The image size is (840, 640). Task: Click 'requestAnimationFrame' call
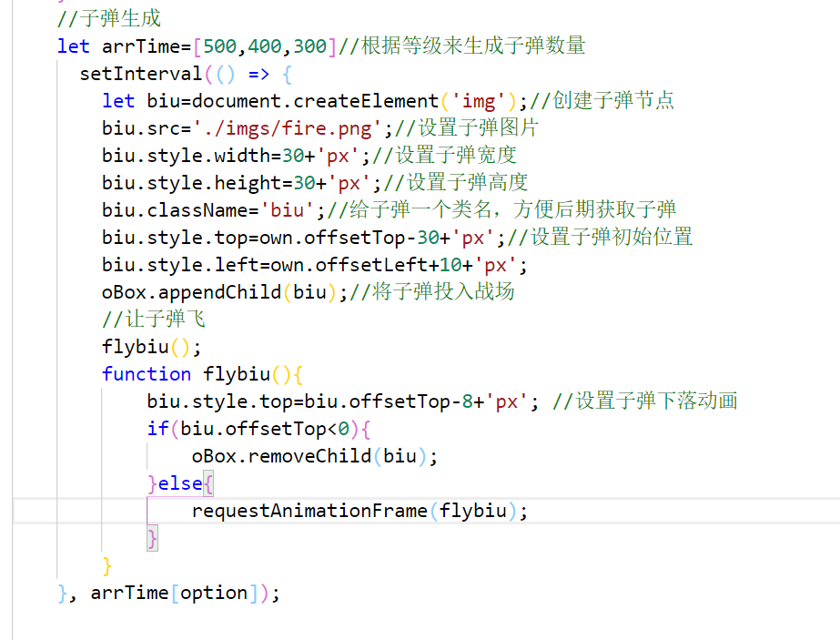pos(309,511)
